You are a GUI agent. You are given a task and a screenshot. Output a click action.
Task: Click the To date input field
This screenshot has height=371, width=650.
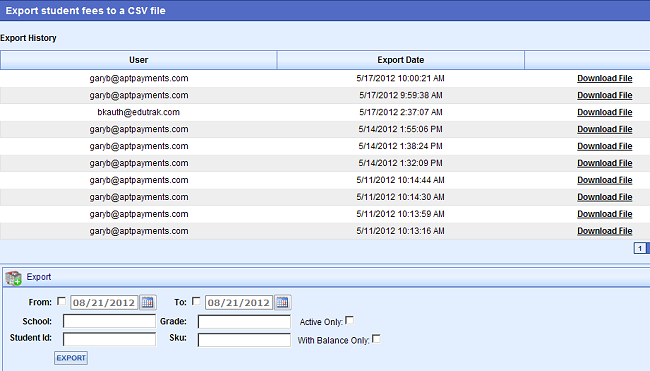click(x=239, y=303)
